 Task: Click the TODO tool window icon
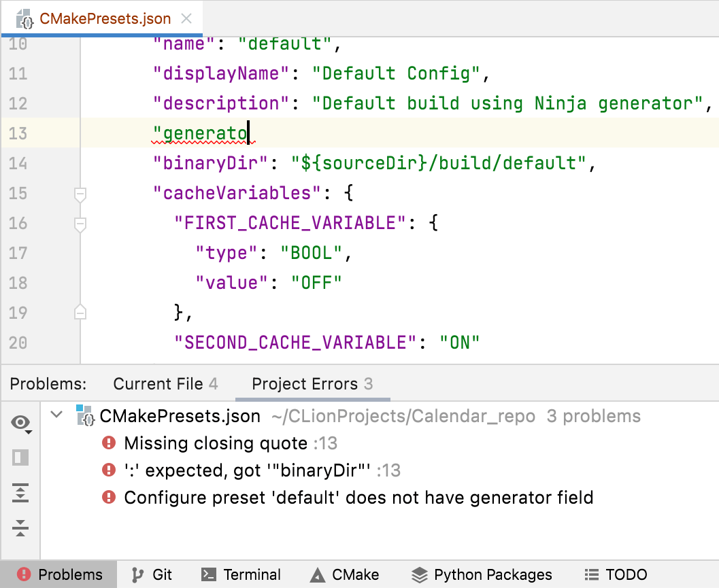616,574
